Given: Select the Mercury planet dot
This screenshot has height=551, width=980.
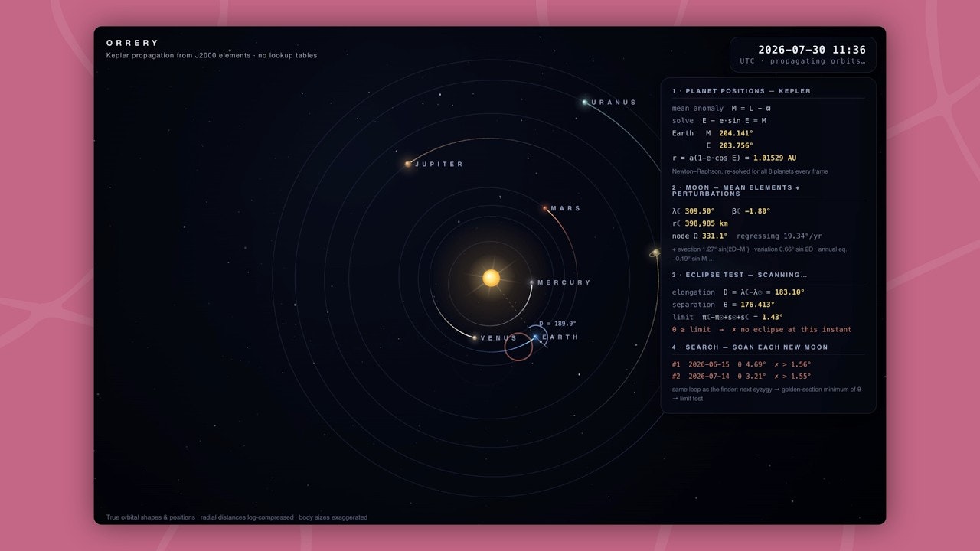Looking at the screenshot, I should [532, 282].
